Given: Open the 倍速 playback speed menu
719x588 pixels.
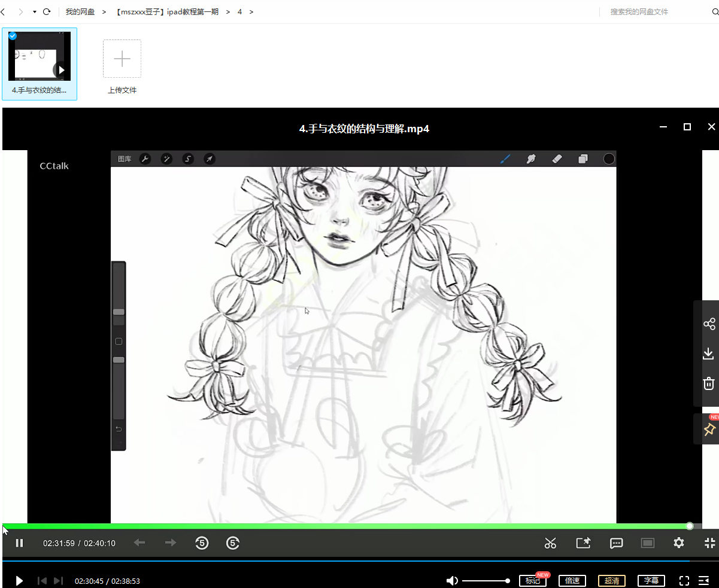Looking at the screenshot, I should click(572, 581).
